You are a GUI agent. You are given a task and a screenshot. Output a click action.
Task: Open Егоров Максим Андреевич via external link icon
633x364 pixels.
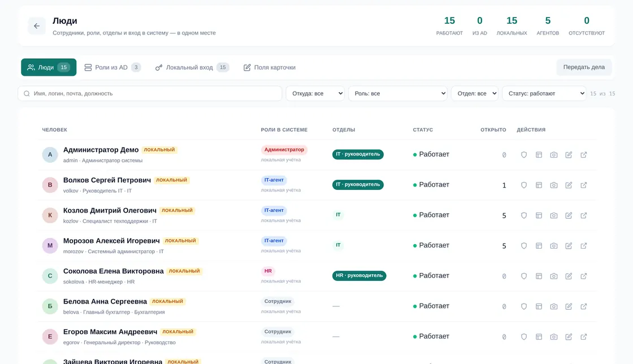583,336
